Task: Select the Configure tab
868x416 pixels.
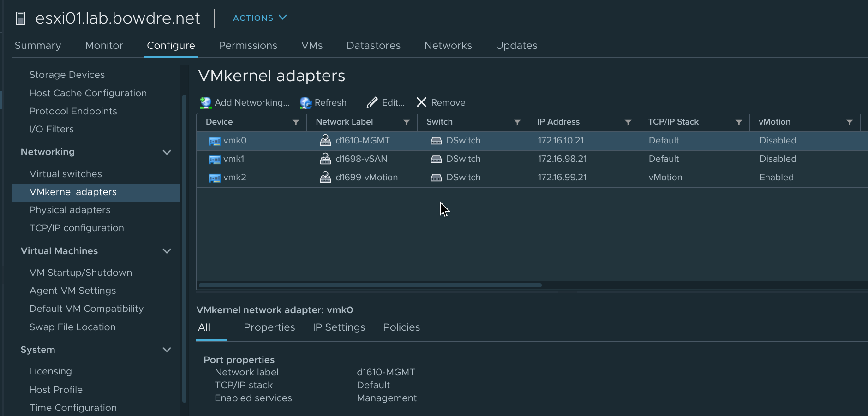Action: click(x=171, y=46)
